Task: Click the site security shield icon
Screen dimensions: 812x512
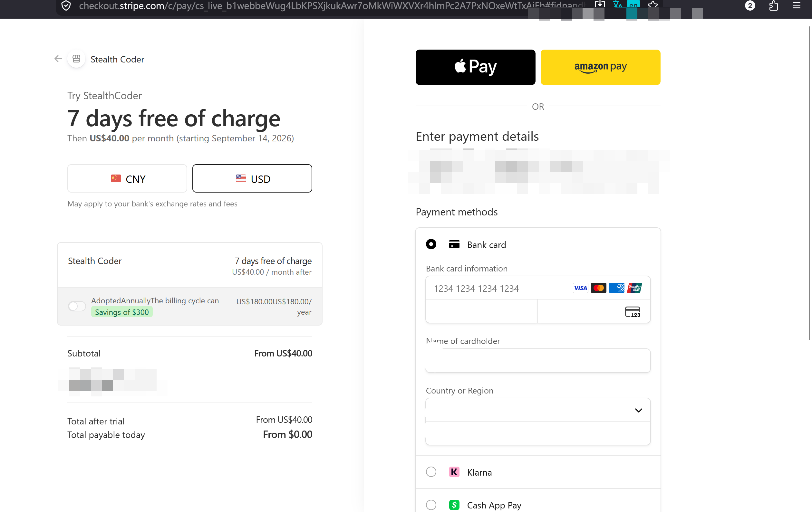Action: 66,5
